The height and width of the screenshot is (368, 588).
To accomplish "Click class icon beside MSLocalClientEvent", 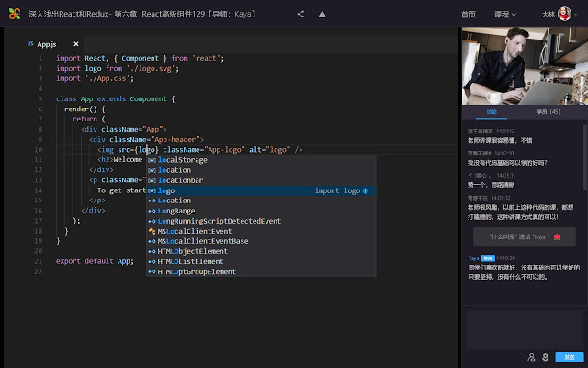I will coord(152,231).
